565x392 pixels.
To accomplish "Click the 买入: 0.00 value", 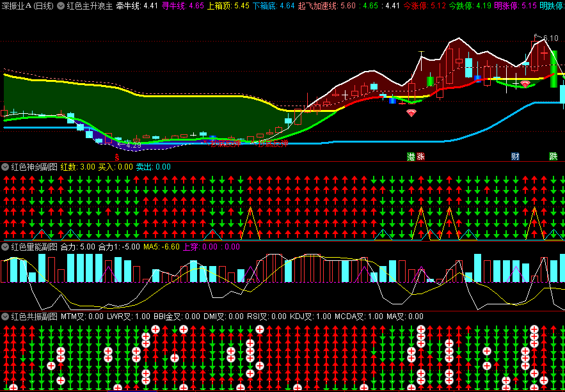I will [116, 167].
